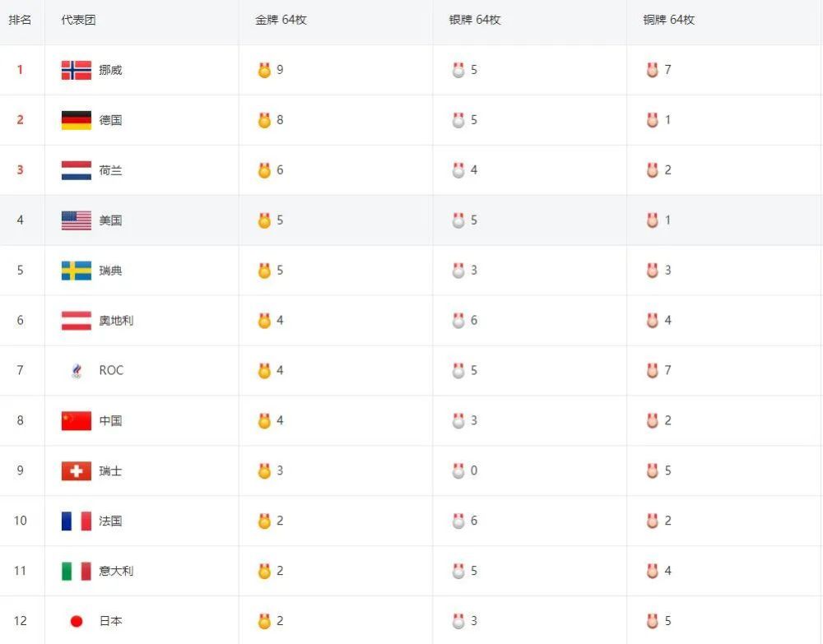Click the 排名 column header
This screenshot has width=823, height=644.
[20, 20]
